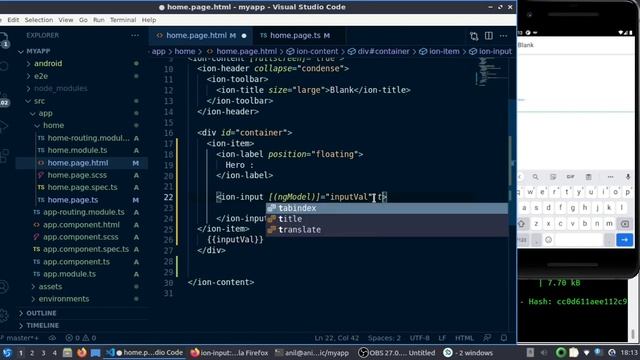The width and height of the screenshot is (640, 360).
Task: Open home.page.spec.ts file
Action: pyautogui.click(x=82, y=187)
